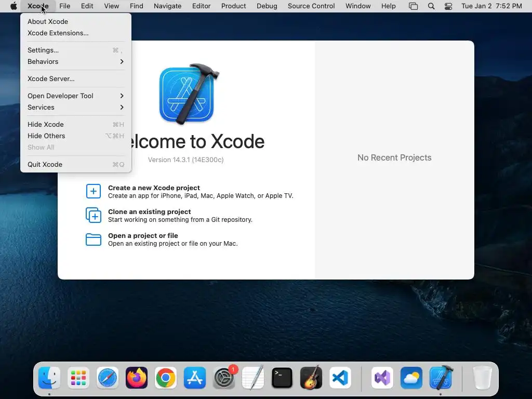Open Control Center in menu bar
532x399 pixels.
pyautogui.click(x=448, y=6)
